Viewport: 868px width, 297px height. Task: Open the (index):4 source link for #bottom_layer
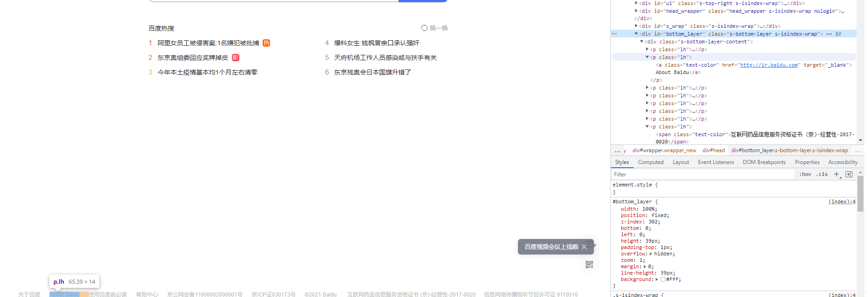coord(842,202)
